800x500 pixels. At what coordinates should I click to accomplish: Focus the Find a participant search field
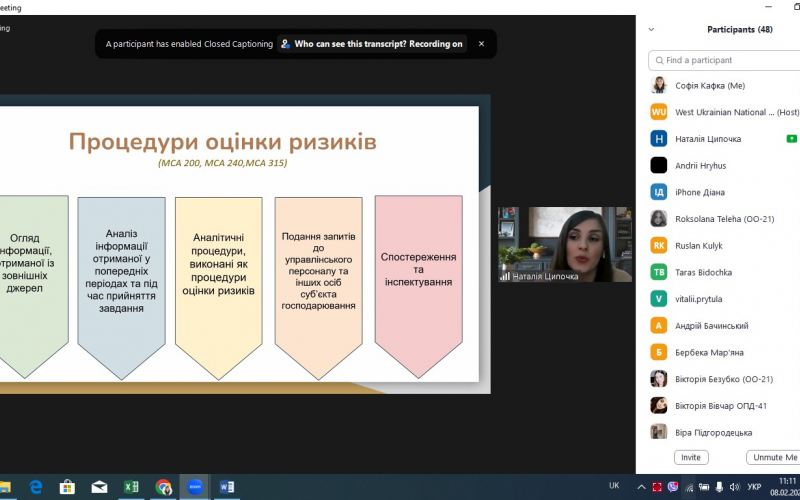(724, 60)
